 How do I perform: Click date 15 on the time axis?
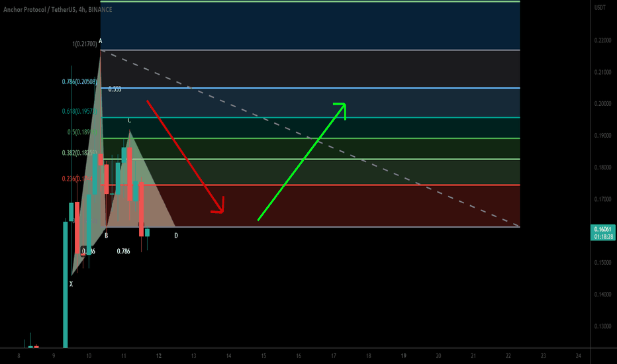[x=263, y=356]
